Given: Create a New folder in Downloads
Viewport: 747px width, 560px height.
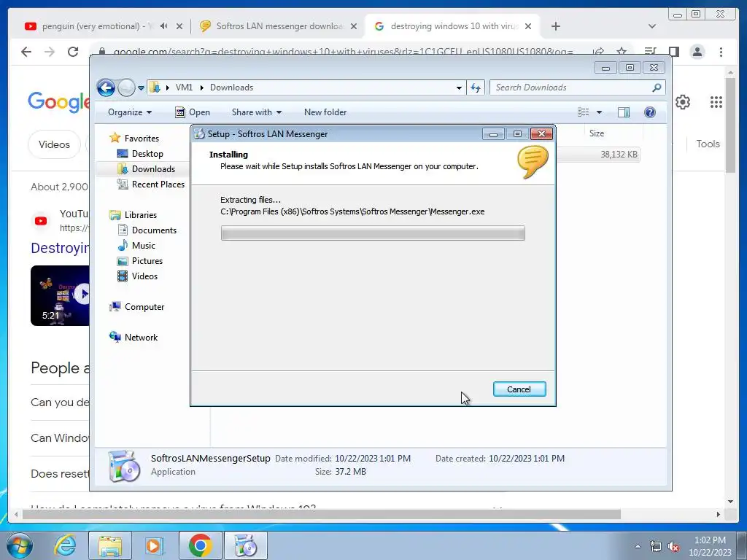Looking at the screenshot, I should coord(325,112).
